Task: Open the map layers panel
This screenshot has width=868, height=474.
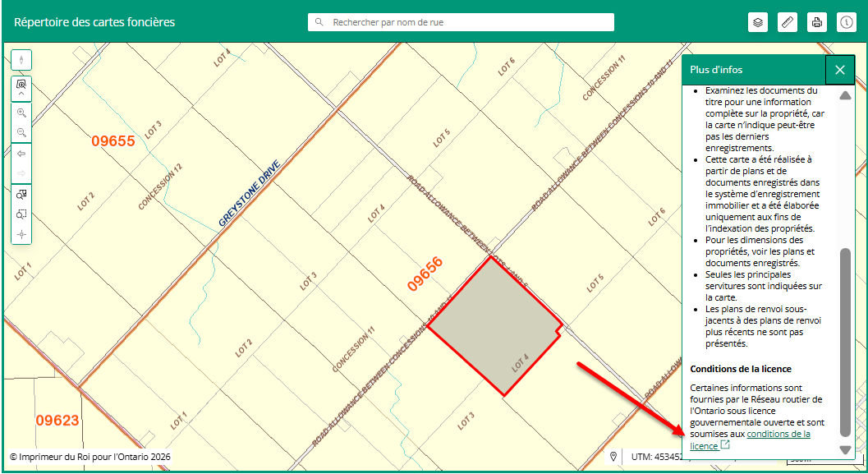Action: point(758,22)
